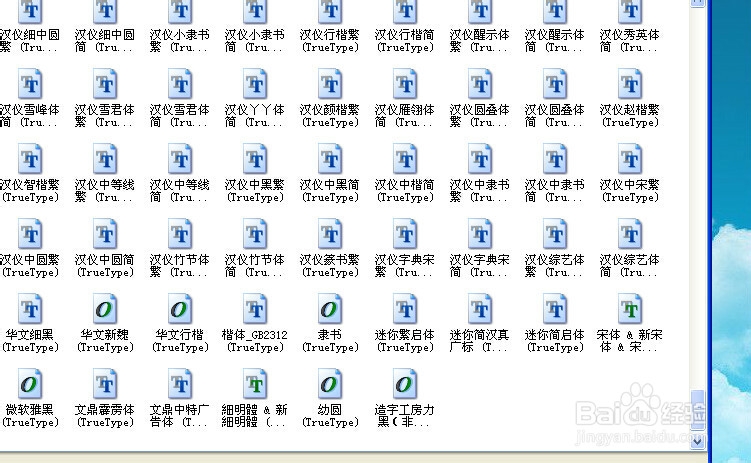Select the 汉仪小隶书繁 font label
Image resolution: width=751 pixels, height=463 pixels.
pyautogui.click(x=180, y=41)
